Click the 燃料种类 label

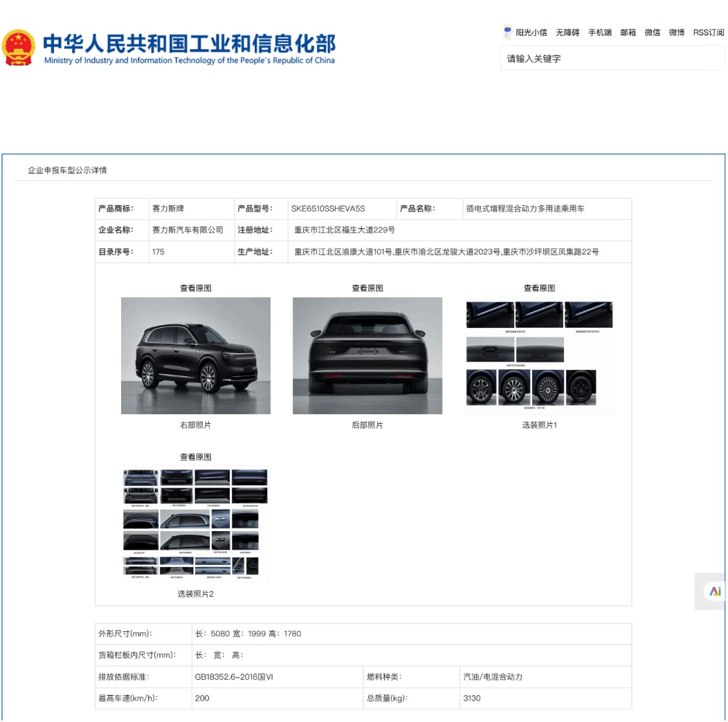pos(384,677)
